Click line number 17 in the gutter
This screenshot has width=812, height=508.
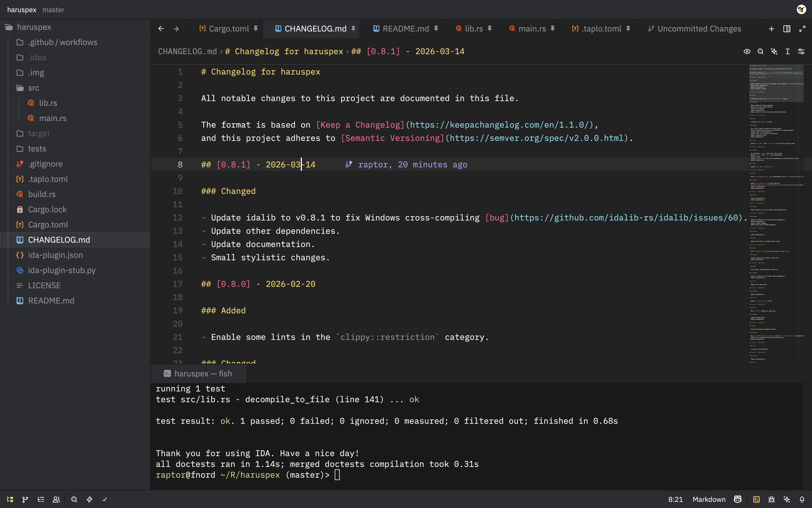click(178, 284)
